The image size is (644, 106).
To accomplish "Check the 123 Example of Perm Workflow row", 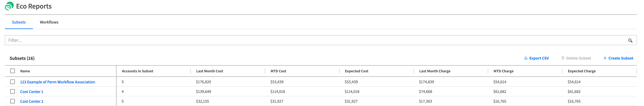I will (x=13, y=82).
